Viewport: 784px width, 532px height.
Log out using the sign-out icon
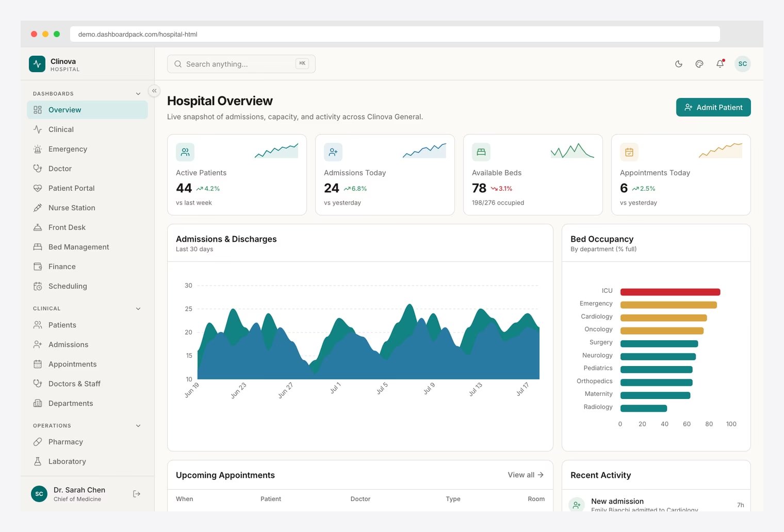tap(137, 494)
